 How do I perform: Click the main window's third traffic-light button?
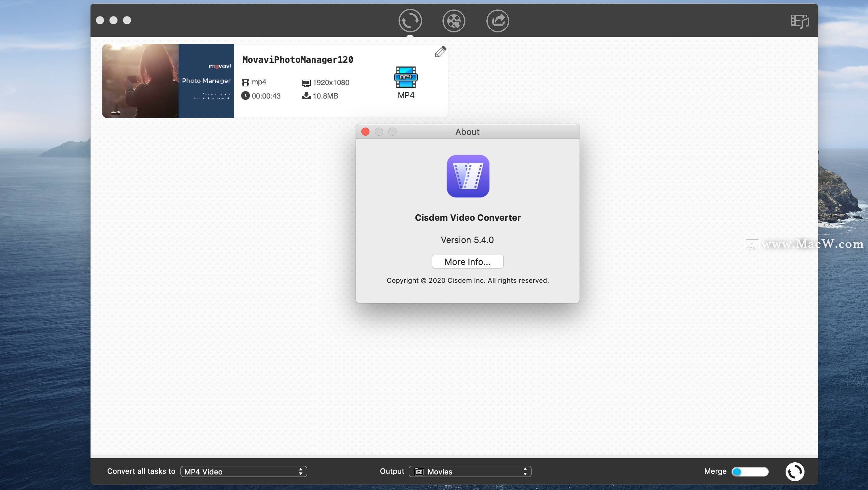tap(127, 20)
